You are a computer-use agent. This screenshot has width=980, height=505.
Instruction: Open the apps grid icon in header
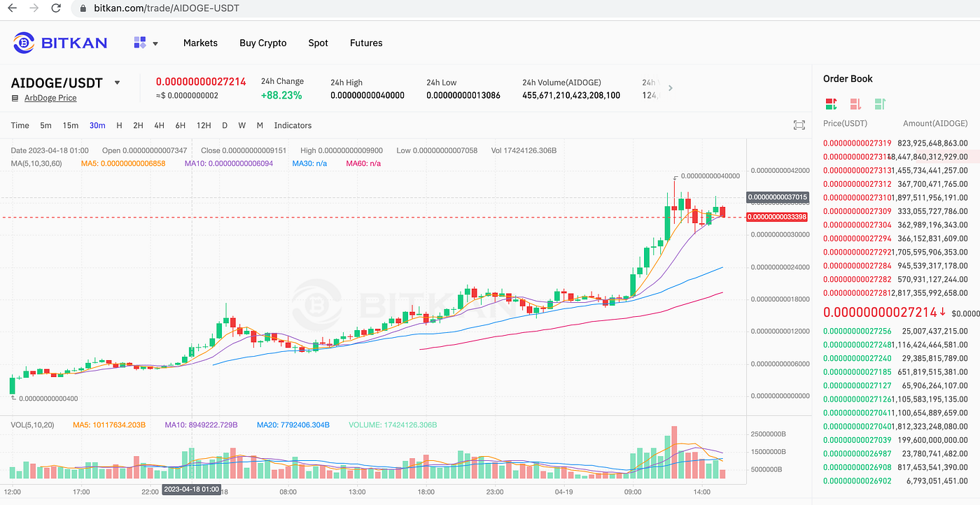139,43
